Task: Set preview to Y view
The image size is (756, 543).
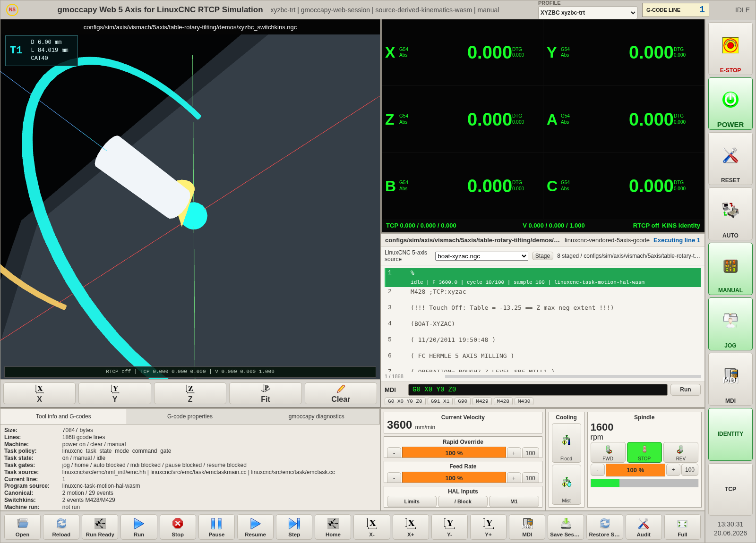Action: click(115, 393)
